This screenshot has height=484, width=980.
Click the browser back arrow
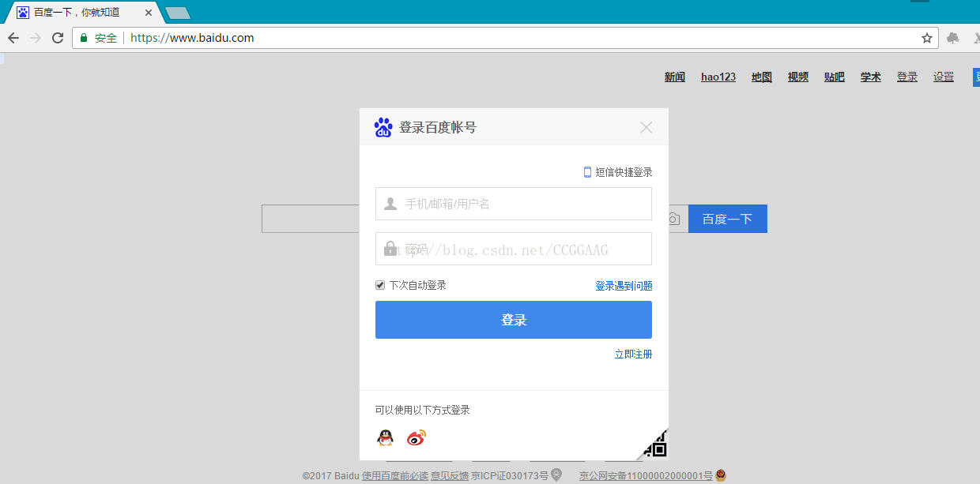13,38
